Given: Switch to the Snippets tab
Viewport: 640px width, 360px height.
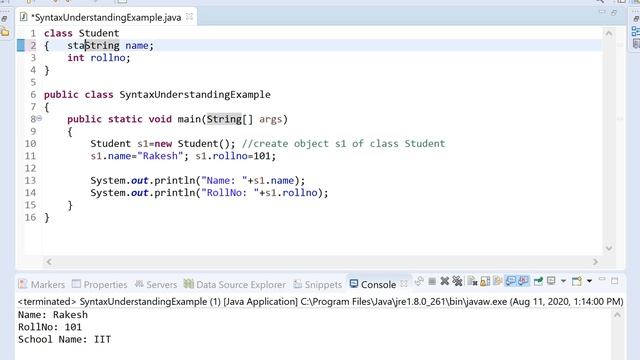Looking at the screenshot, I should pos(318,284).
